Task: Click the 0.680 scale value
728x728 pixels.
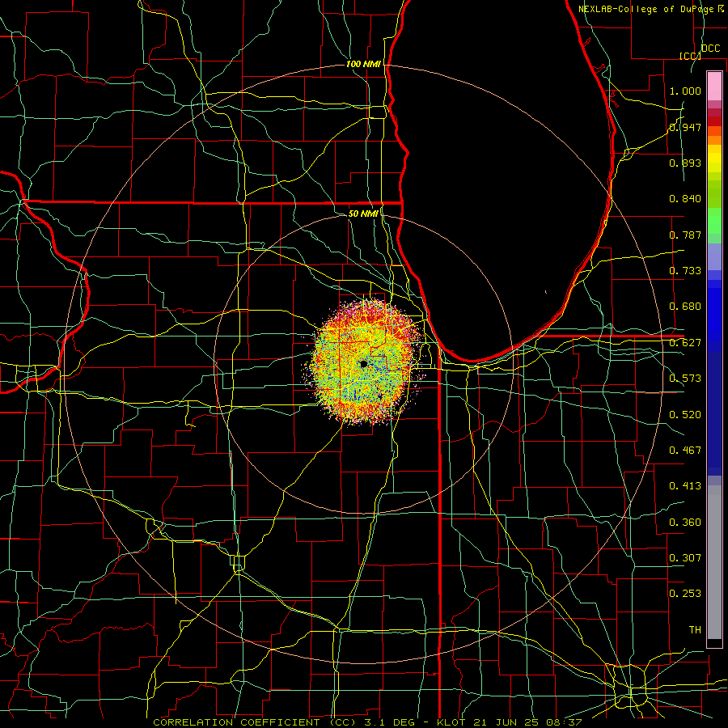Action: click(685, 307)
